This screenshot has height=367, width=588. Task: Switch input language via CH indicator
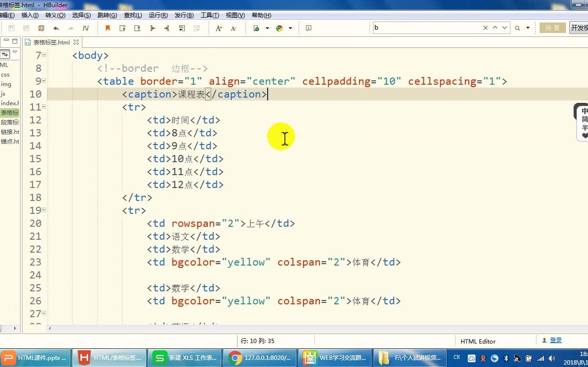pyautogui.click(x=456, y=357)
